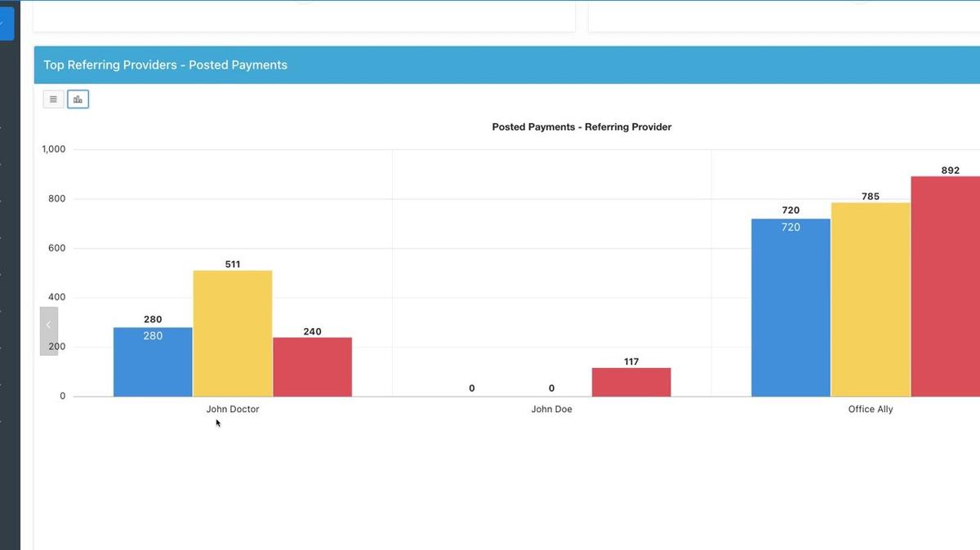
Task: Click the John Doctor axis label
Action: tap(233, 410)
